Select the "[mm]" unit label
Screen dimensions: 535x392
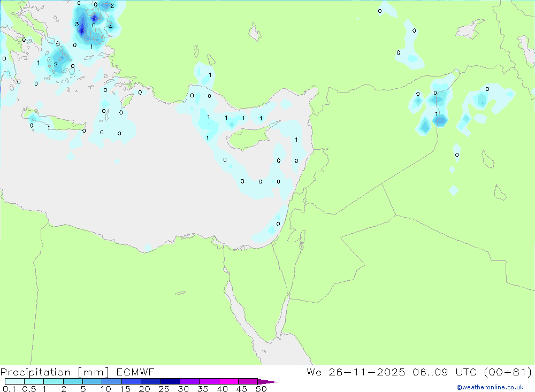click(94, 372)
